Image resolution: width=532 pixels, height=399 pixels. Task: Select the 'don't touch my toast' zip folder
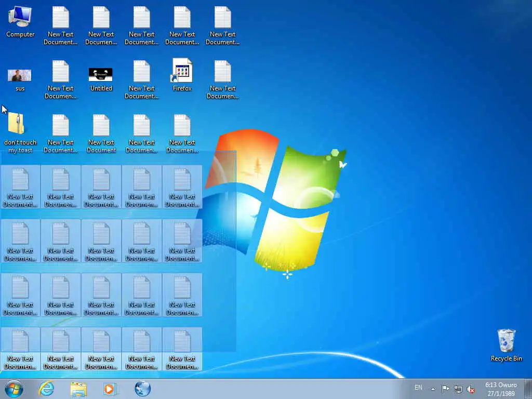click(x=20, y=133)
